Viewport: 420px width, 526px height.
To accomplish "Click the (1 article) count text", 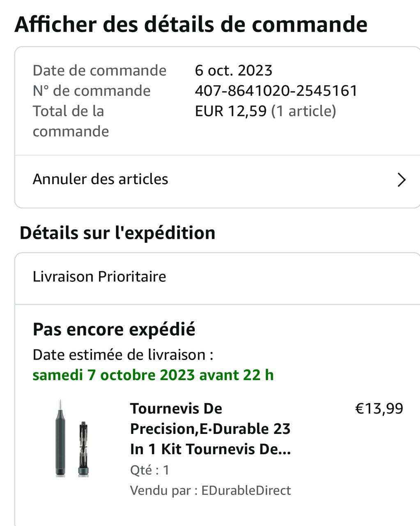I will coord(303,111).
